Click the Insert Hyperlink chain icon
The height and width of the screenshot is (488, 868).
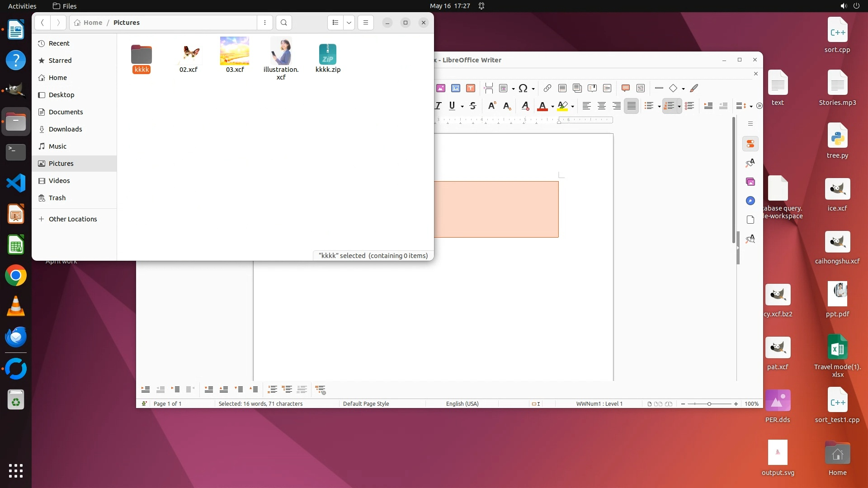click(x=547, y=88)
